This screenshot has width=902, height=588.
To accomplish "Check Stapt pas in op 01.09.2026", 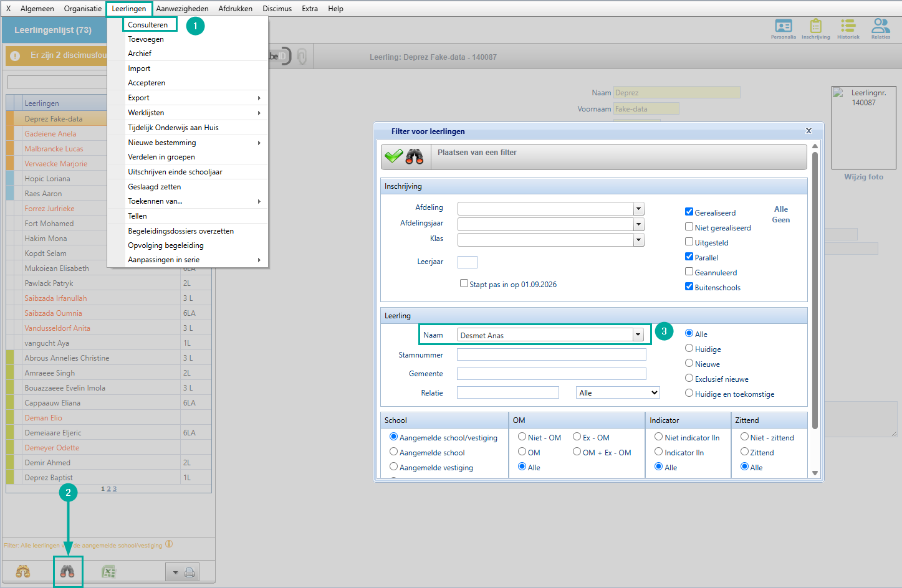I will [x=464, y=283].
